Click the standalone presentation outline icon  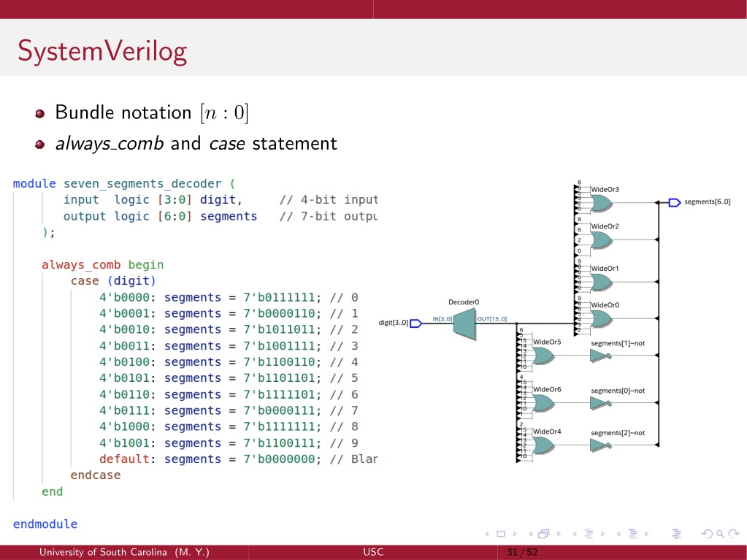676,534
